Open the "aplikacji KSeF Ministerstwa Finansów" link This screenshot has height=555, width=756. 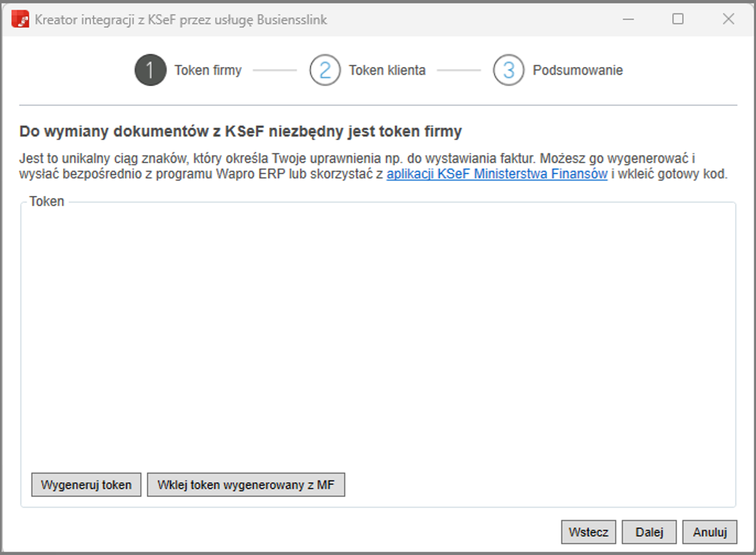[x=496, y=174]
